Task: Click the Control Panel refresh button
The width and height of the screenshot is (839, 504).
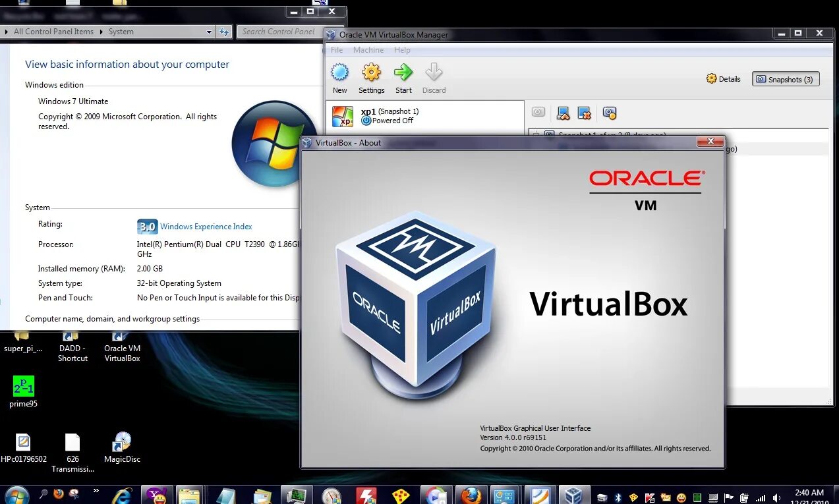Action: click(224, 32)
